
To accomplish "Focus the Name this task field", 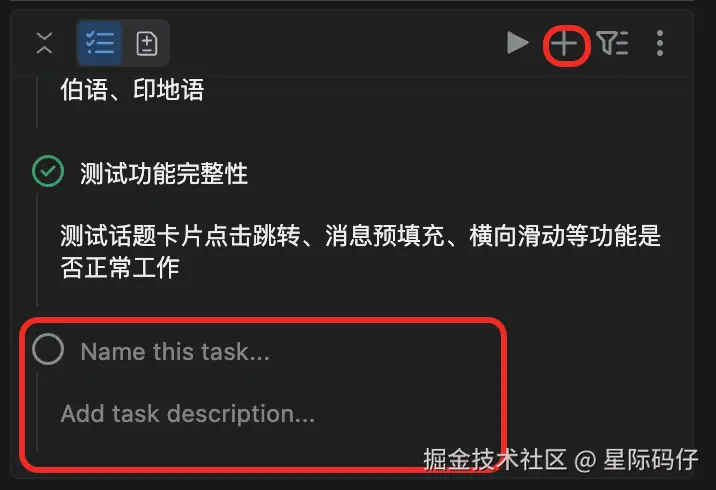I will (x=175, y=352).
